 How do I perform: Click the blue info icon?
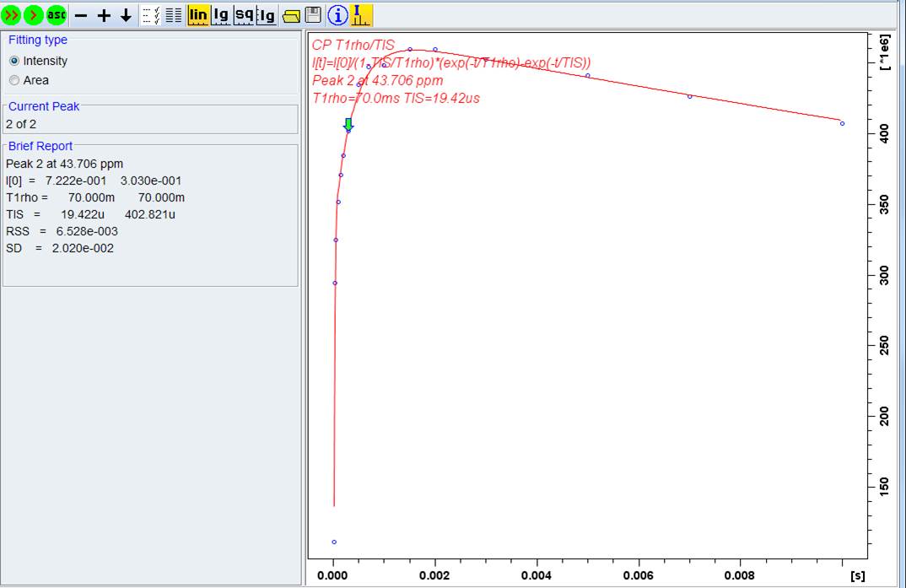tap(337, 15)
